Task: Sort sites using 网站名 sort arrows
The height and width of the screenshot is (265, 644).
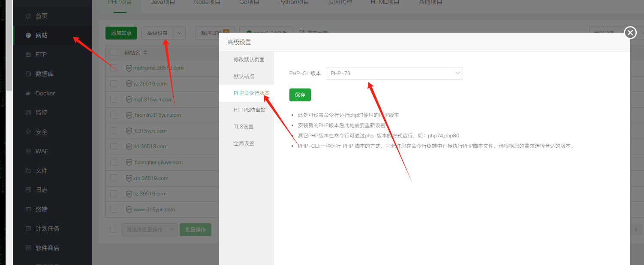Action: click(145, 52)
